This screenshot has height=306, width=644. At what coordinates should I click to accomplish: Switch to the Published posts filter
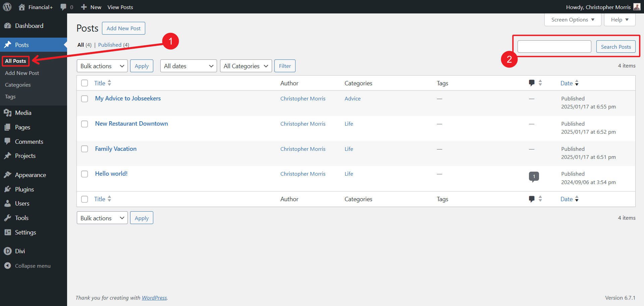(110, 45)
